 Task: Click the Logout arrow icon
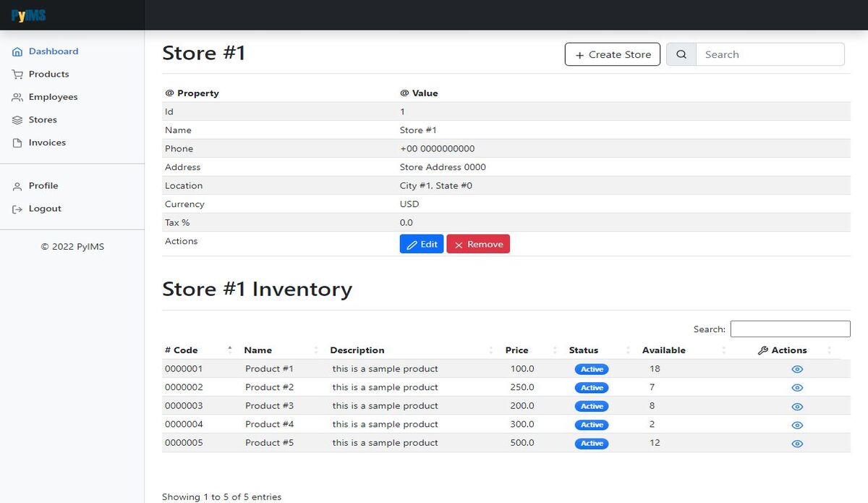(17, 209)
